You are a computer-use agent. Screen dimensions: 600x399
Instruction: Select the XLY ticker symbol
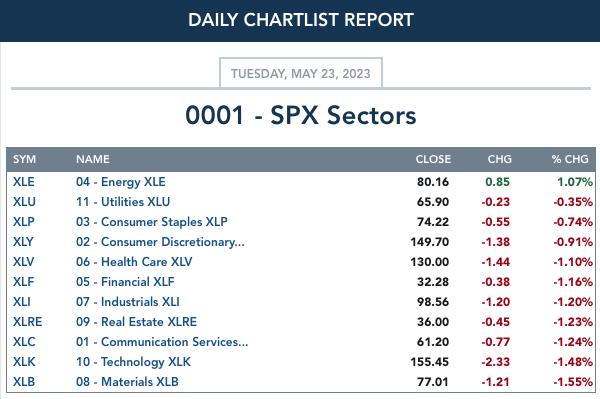(23, 242)
